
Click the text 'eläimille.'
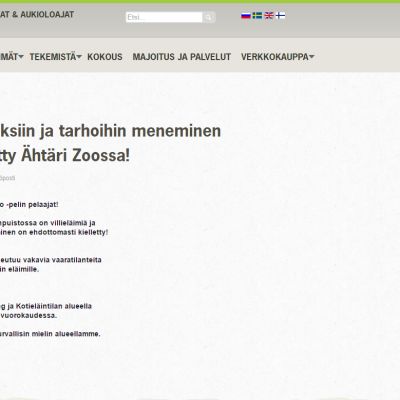pyautogui.click(x=24, y=269)
